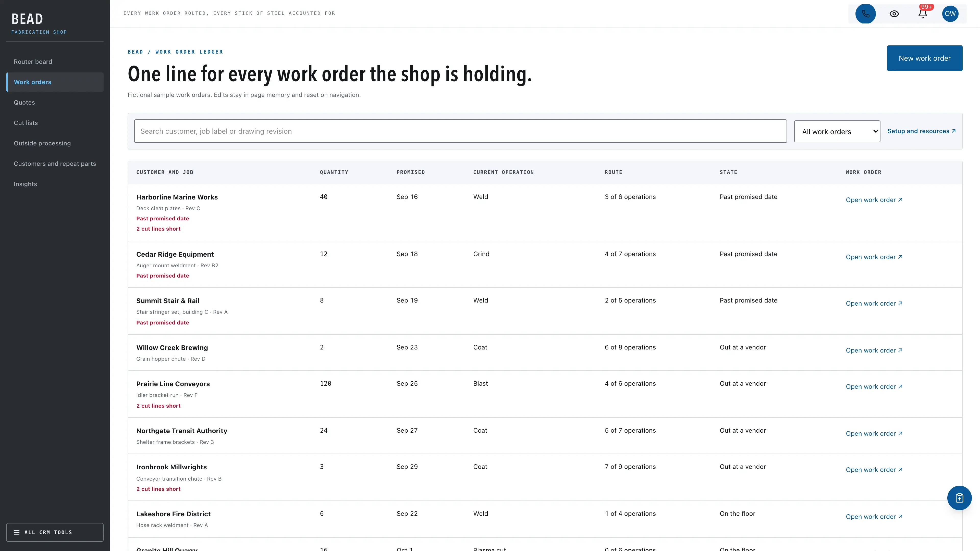Viewport: 980px width, 551px height.
Task: Click 'Past promised date' flag under Cedar Ridge
Action: [x=163, y=276]
